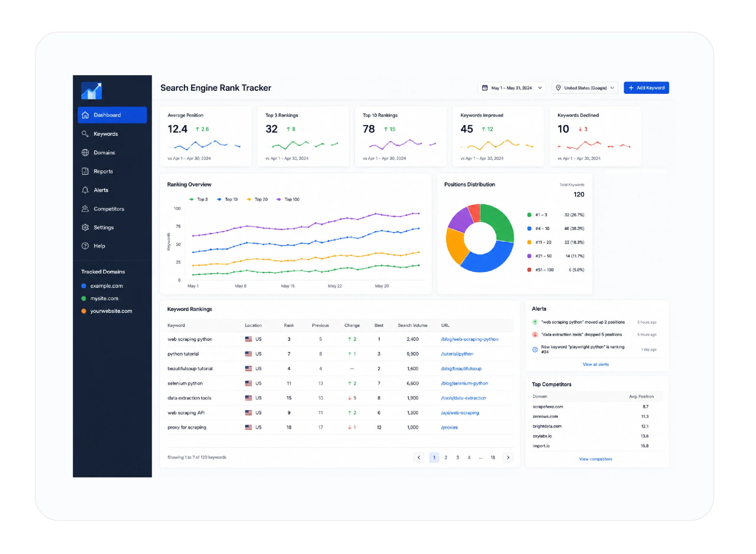Image resolution: width=756 pixels, height=554 pixels.
Task: Go to the Domains section
Action: coord(112,152)
